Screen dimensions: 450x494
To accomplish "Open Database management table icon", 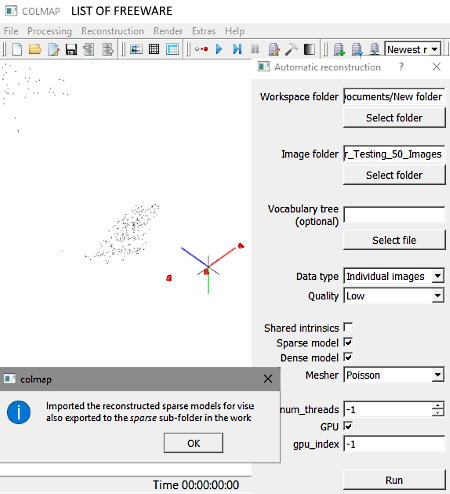I will point(172,49).
